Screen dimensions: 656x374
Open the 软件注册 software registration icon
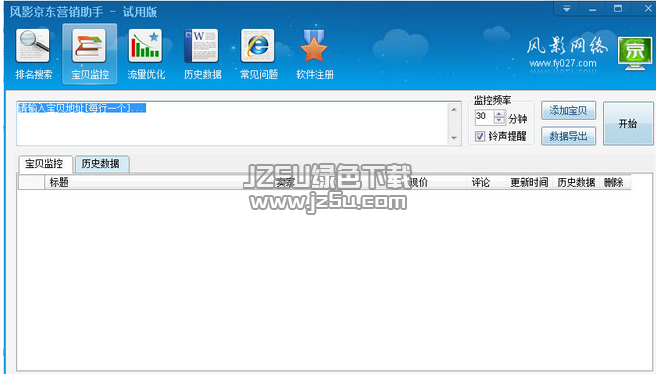(314, 54)
